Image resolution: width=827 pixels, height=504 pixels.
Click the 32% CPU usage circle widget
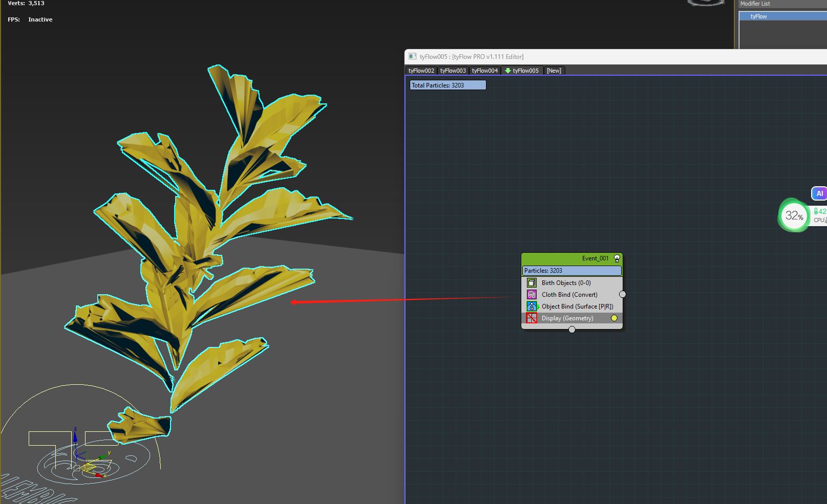[793, 215]
